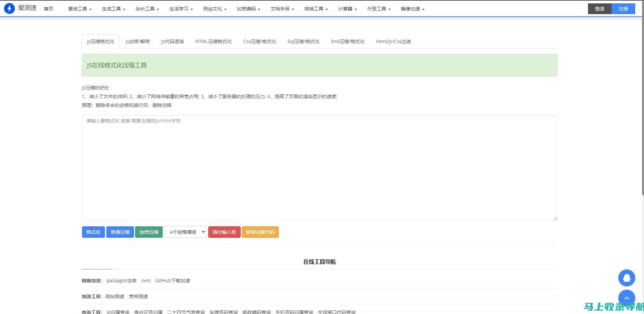Image resolution: width=644 pixels, height=314 pixels.
Task: Click the 复制完整代码 copy button
Action: click(x=260, y=232)
